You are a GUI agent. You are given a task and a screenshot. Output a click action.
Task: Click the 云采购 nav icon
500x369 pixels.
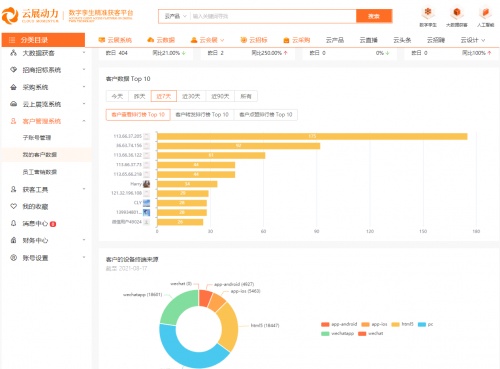point(286,40)
